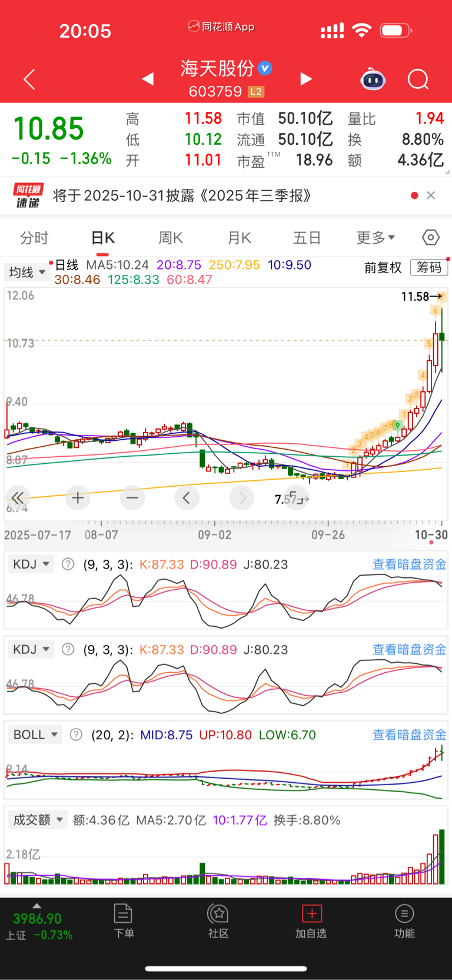Open the 2025年三季报 disclosure notice

click(182, 195)
